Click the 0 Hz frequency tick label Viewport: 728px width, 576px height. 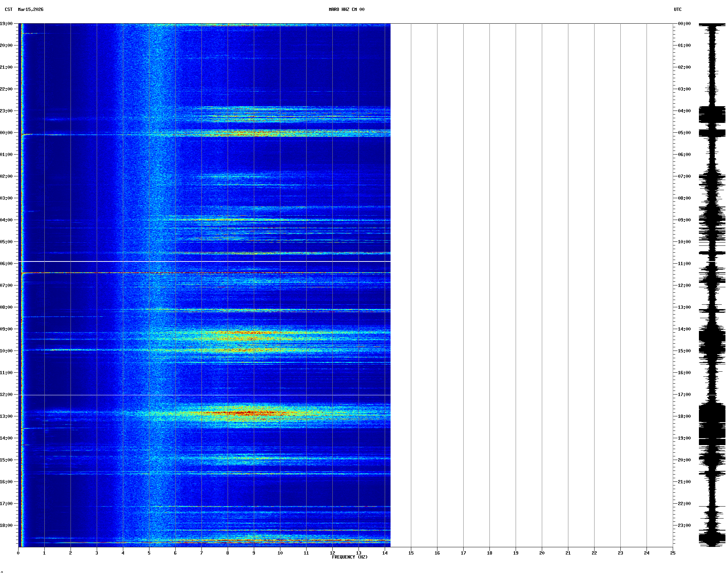(x=18, y=553)
